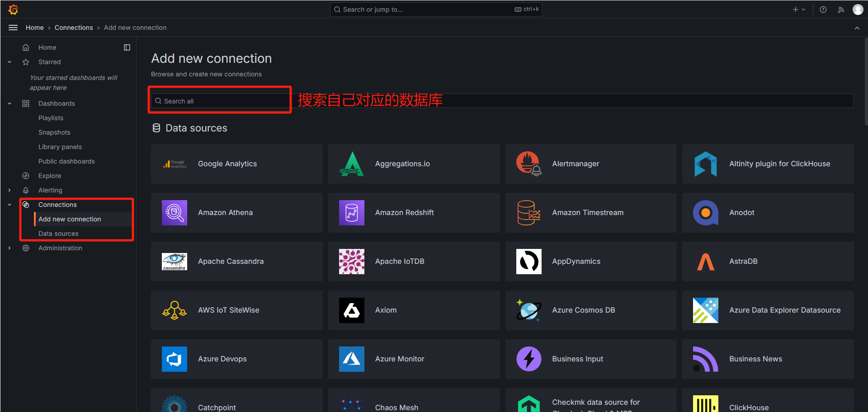Click the Explore compass icon
868x412 pixels.
pyautogui.click(x=26, y=176)
